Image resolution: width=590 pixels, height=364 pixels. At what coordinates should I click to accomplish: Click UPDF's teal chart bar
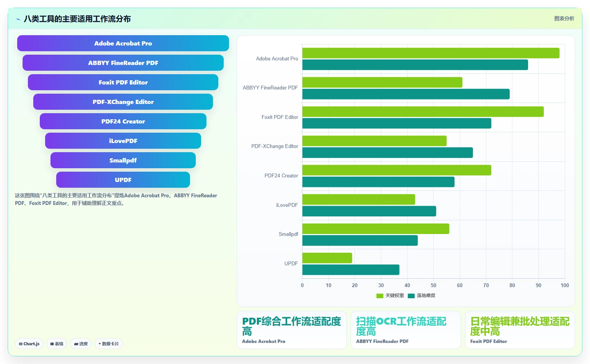(x=351, y=270)
